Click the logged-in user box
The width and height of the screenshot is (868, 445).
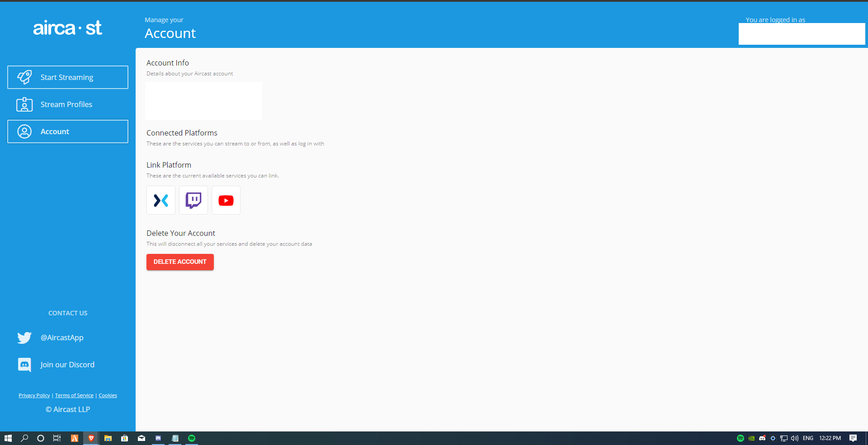tap(802, 34)
